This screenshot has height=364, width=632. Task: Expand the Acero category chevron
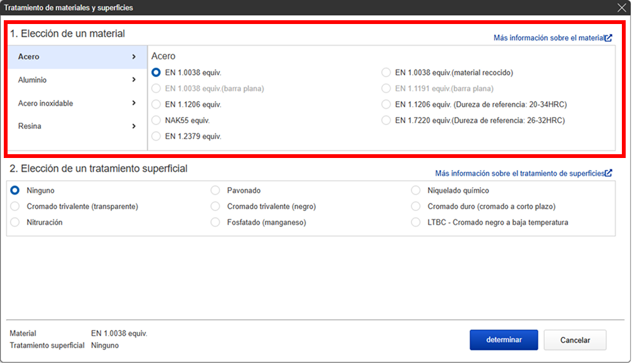(x=134, y=57)
